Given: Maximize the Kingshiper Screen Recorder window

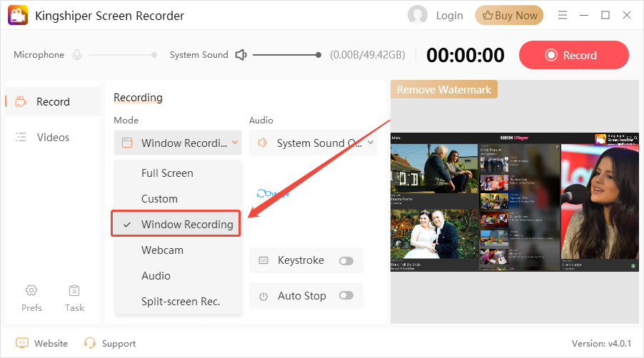Looking at the screenshot, I should tap(605, 15).
